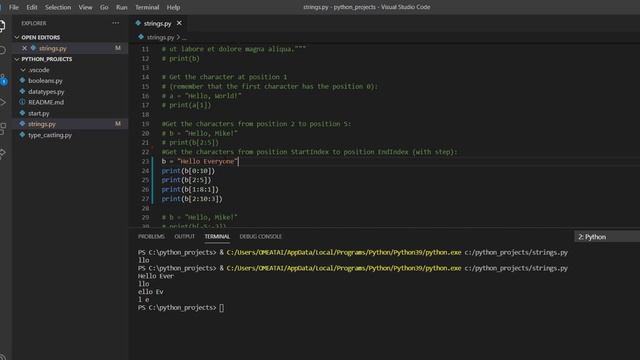This screenshot has width=640, height=360.
Task: Click the line print(b[0:10])
Action: tap(188, 171)
